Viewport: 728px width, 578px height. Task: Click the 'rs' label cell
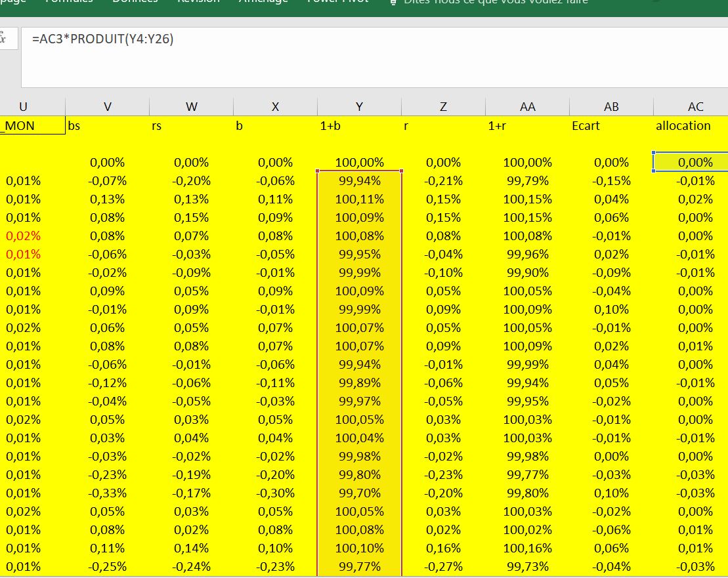(191, 126)
